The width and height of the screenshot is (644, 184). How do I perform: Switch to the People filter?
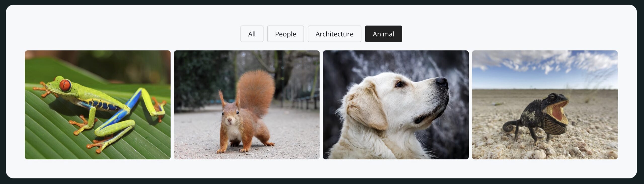[286, 34]
